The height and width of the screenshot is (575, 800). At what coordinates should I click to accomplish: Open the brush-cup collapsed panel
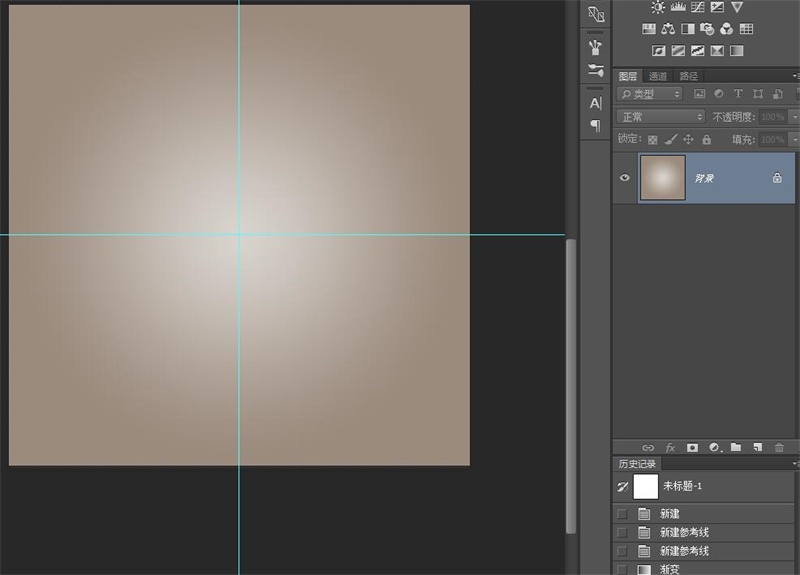(595, 47)
